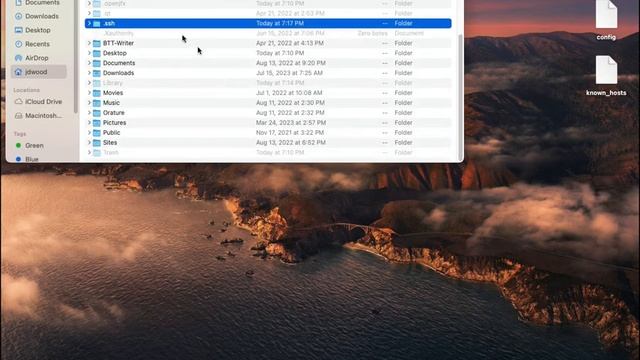Click the Documents folder icon in file list

coord(97,63)
